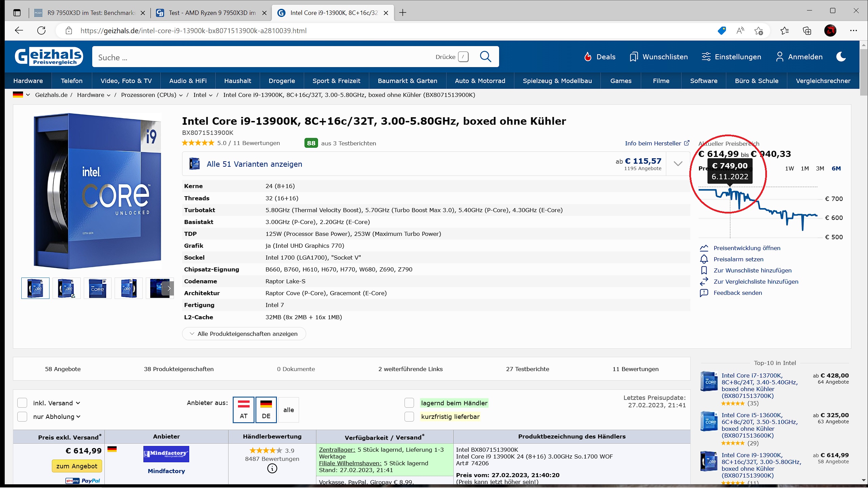Click the search magnifier icon
868x488 pixels.
pyautogui.click(x=486, y=57)
